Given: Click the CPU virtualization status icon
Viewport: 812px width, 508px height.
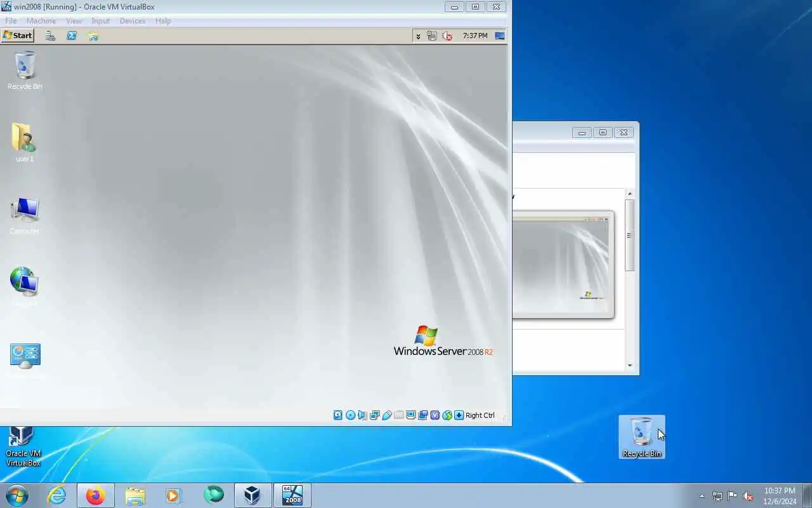Looking at the screenshot, I should [435, 415].
